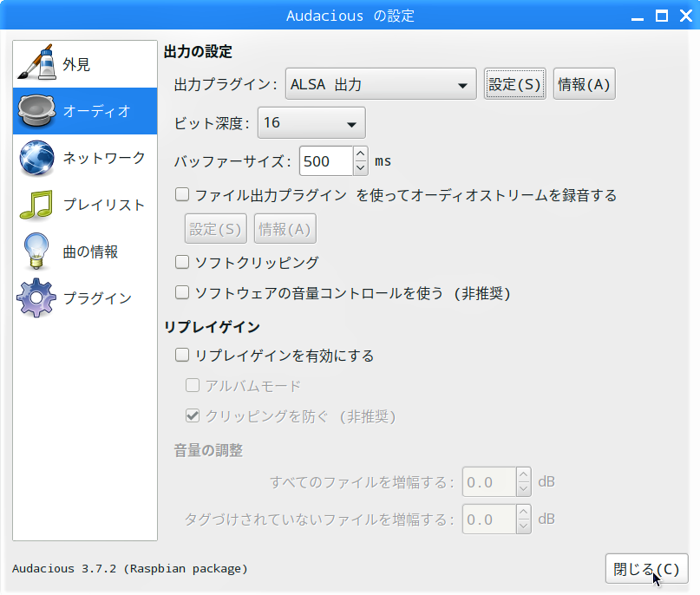Increase バッファーサイズ with the up arrow
The width and height of the screenshot is (700, 595).
[361, 154]
